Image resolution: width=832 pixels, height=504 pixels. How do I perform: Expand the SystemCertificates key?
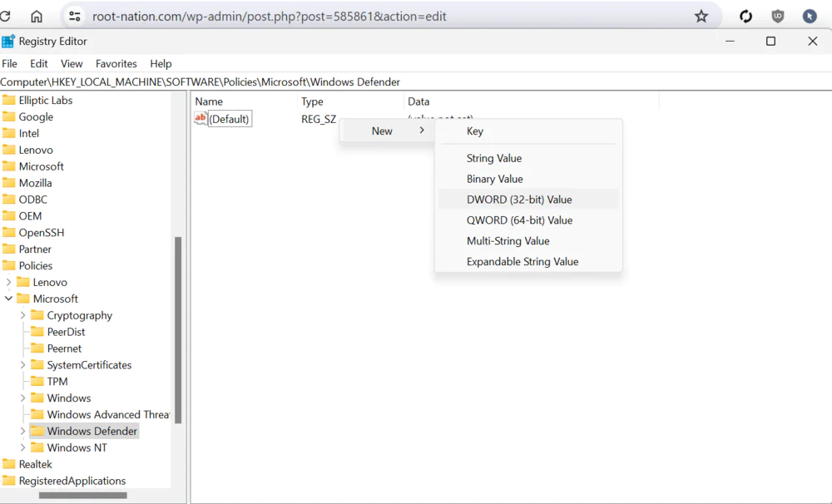(x=22, y=364)
